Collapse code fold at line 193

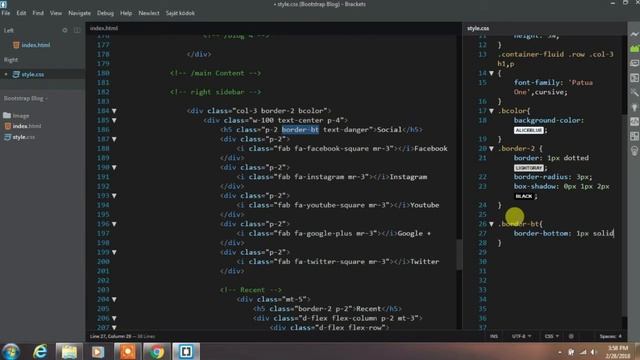(114, 196)
